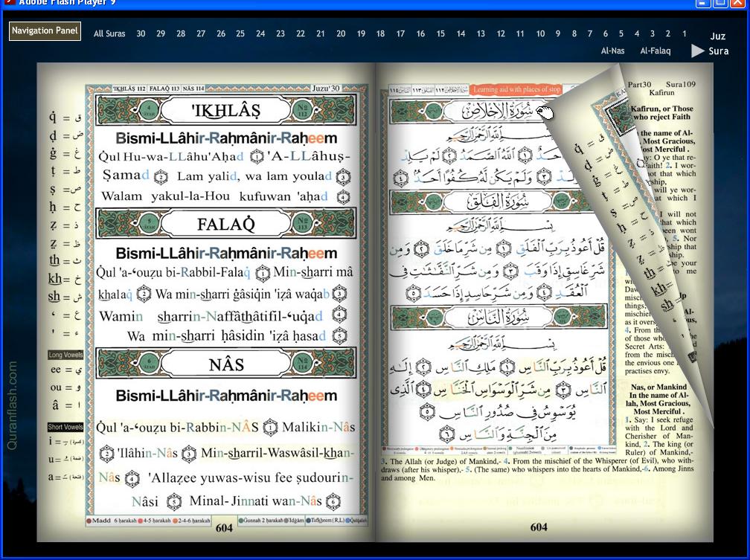
Task: Click the Quranflash.com watermark link
Action: (12, 405)
